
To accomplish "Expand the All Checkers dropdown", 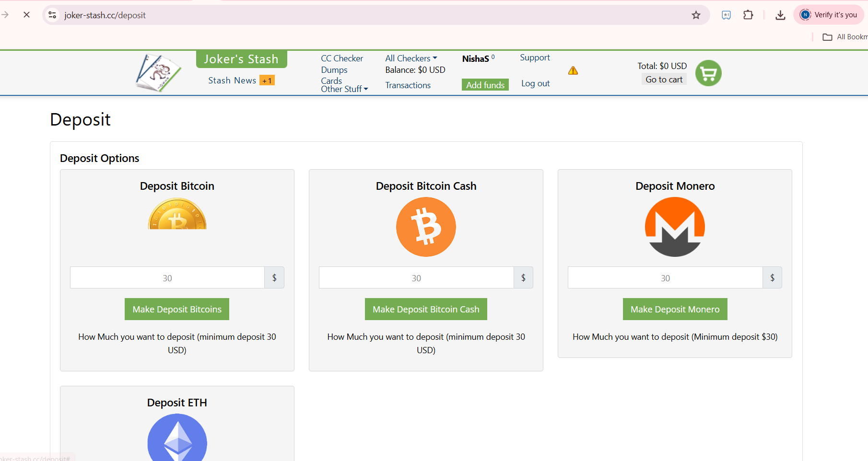I will pos(411,58).
